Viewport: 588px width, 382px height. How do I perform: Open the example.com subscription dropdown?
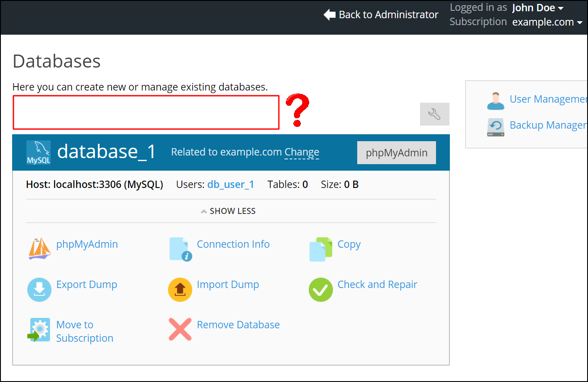point(547,22)
